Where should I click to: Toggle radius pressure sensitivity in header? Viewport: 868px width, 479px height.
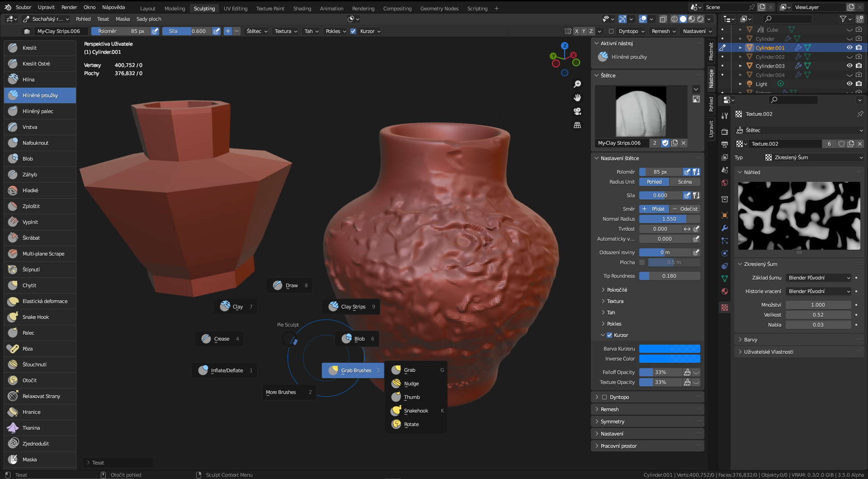[155, 31]
